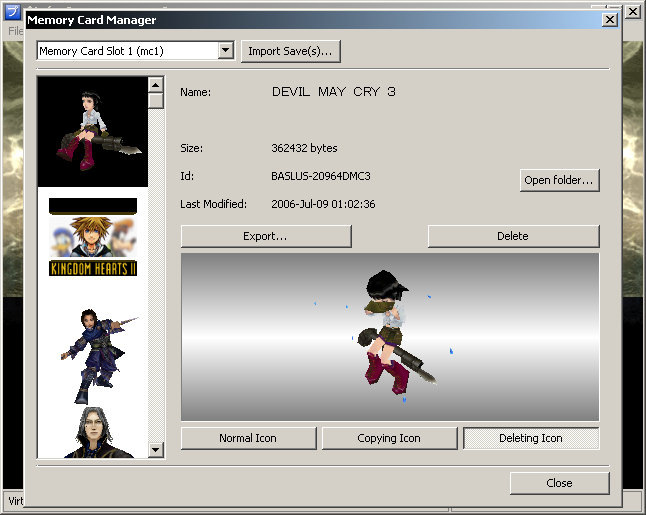Switch preview to Copying Icon
The height and width of the screenshot is (515, 646).
point(389,438)
